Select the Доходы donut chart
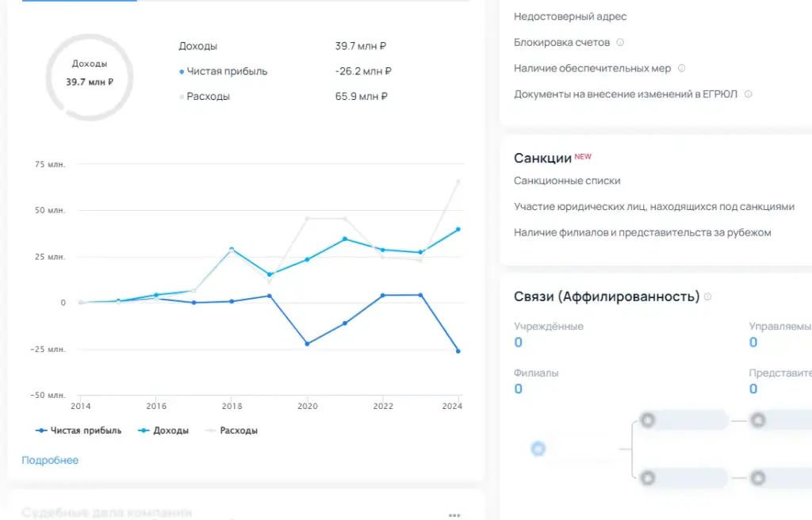812x520 pixels. coord(90,78)
